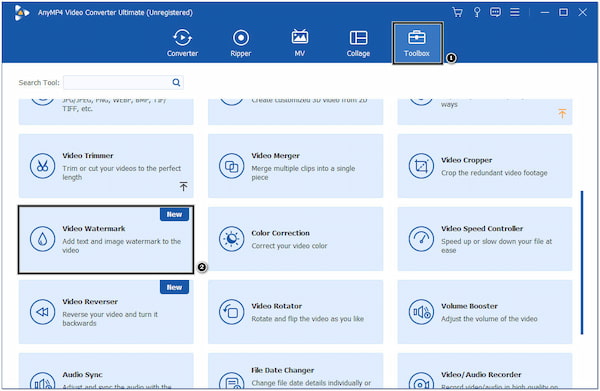Viewport: 600px width, 391px height.
Task: Open the Converter tab
Action: (x=182, y=43)
